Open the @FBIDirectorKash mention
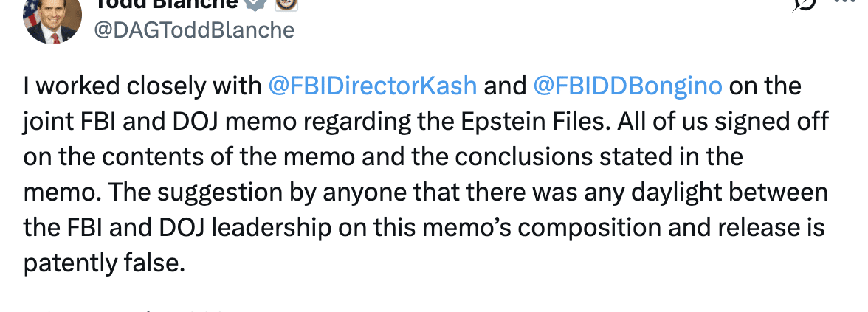 [x=372, y=86]
